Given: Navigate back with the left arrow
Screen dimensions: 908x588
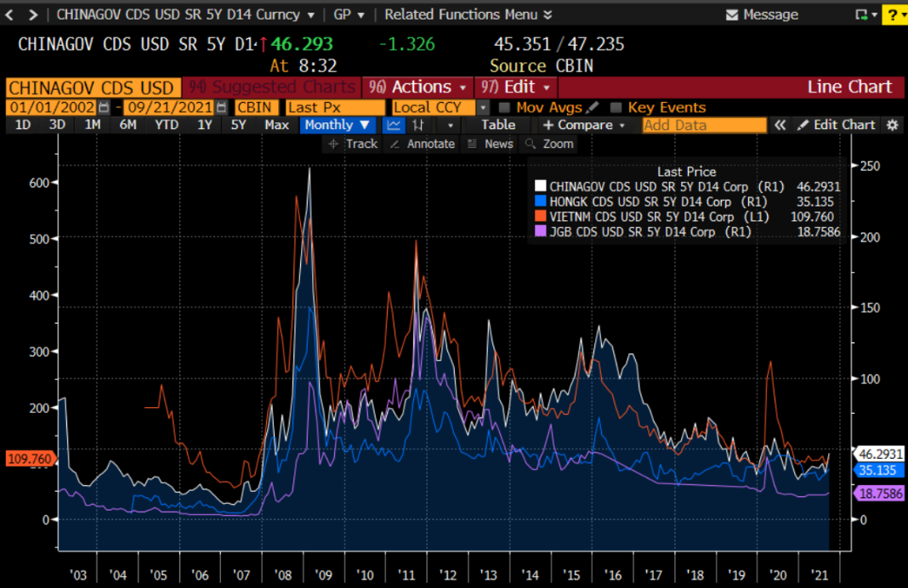Looking at the screenshot, I should click(11, 14).
